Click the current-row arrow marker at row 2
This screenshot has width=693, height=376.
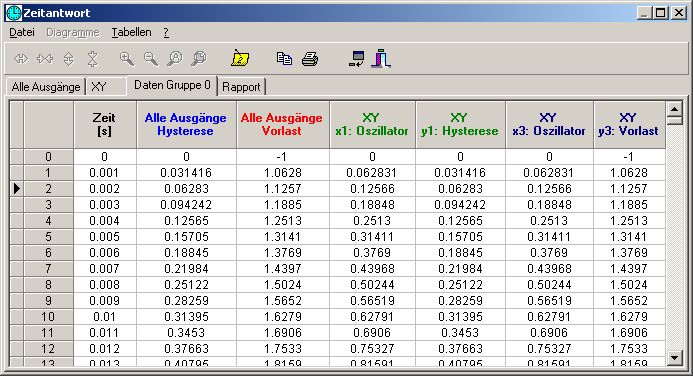click(x=16, y=189)
